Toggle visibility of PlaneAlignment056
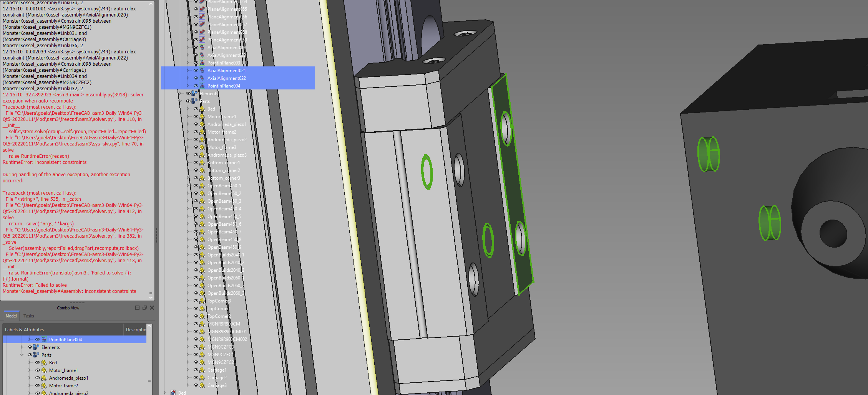This screenshot has width=868, height=395. (196, 17)
